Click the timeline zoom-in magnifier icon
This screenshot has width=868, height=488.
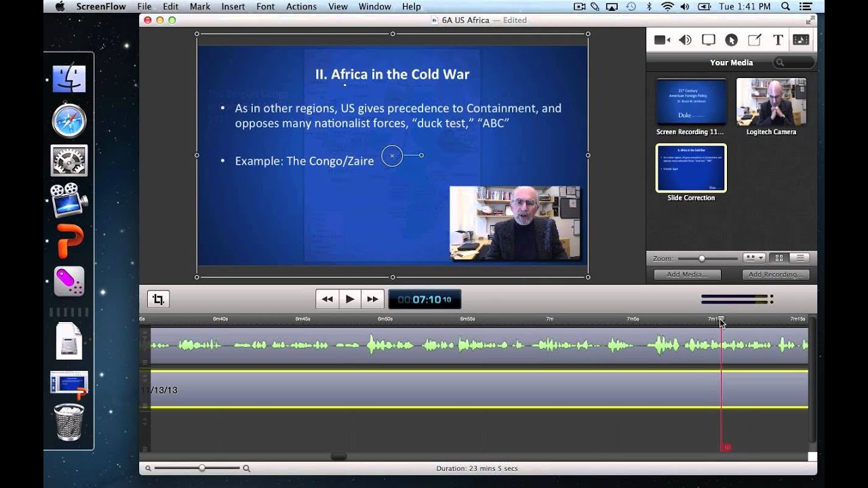point(247,468)
